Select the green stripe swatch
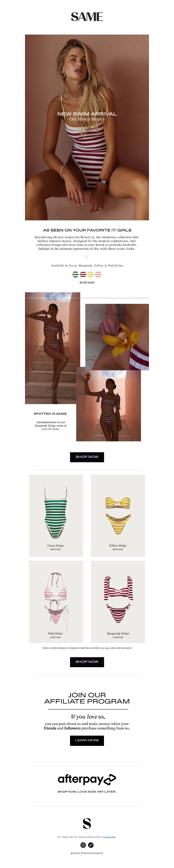174x868 pixels. click(x=75, y=274)
